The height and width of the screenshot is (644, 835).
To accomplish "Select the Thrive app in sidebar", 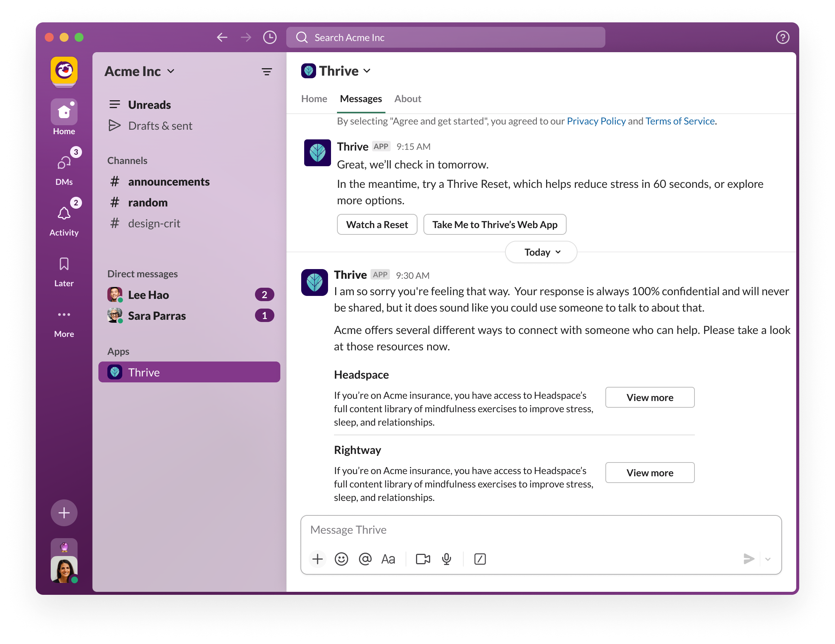I will [x=189, y=372].
